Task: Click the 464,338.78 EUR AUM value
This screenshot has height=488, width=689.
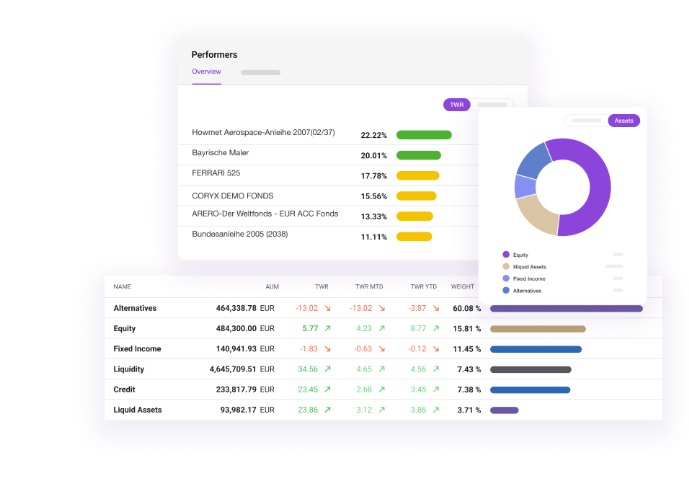Action: (x=245, y=308)
